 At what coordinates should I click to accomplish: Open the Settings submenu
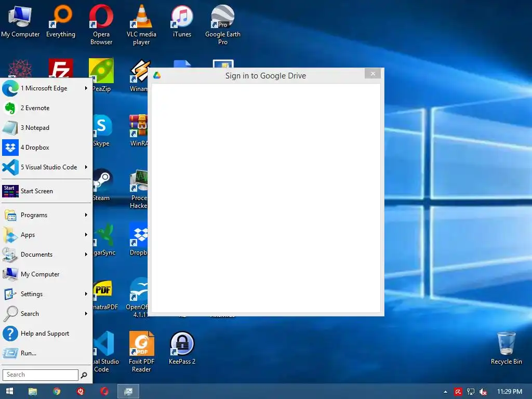point(46,294)
